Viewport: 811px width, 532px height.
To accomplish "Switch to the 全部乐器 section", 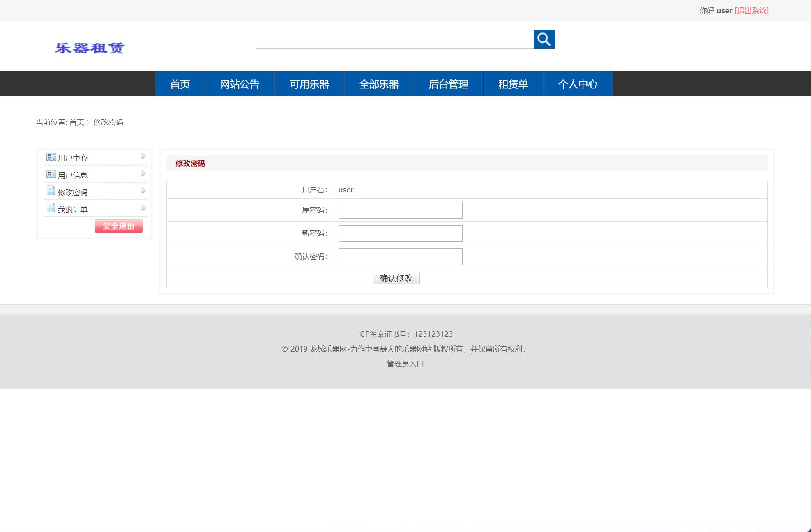I will tap(379, 84).
